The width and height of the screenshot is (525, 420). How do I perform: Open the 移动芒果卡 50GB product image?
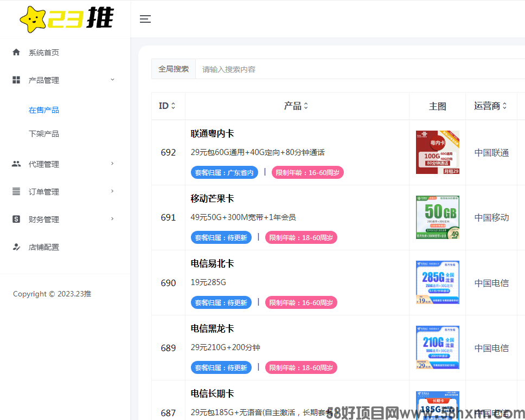(437, 217)
